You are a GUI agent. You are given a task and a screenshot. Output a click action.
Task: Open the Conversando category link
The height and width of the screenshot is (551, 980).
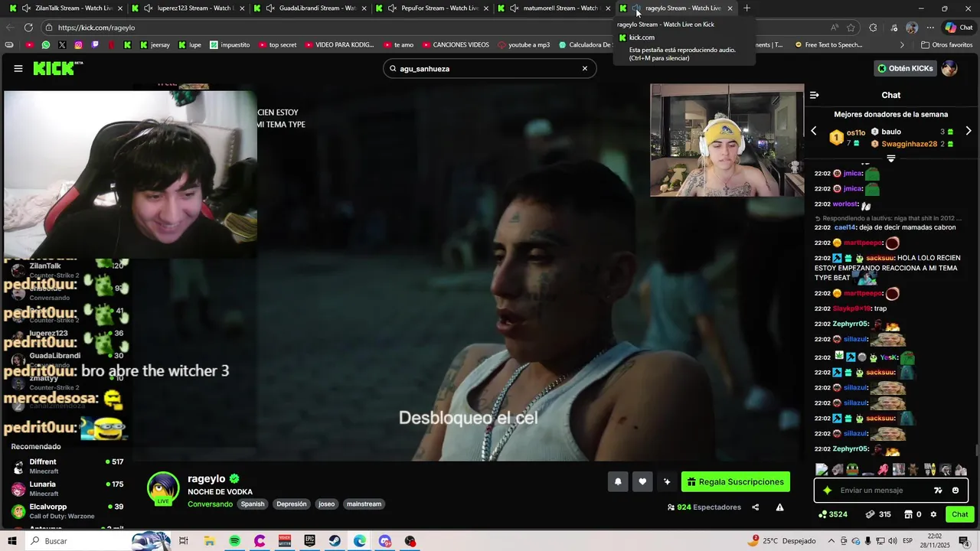point(210,504)
